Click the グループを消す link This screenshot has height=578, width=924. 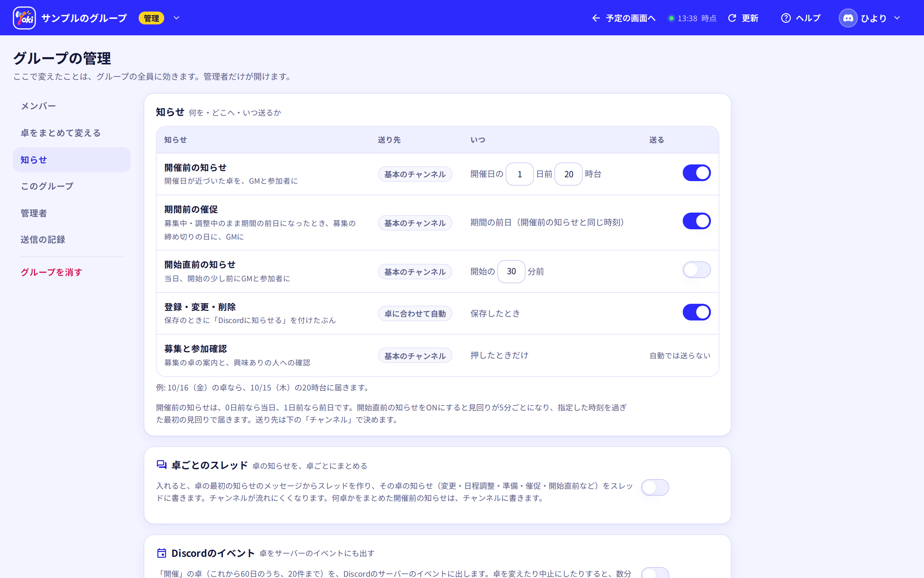click(72, 272)
